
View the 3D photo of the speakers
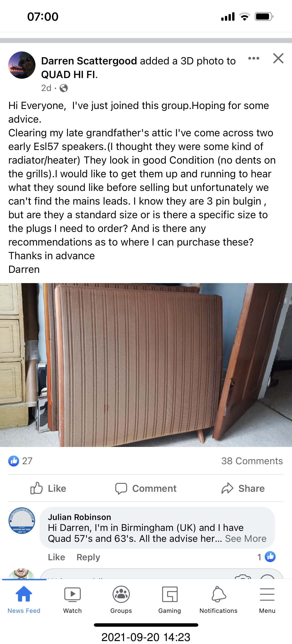146,365
